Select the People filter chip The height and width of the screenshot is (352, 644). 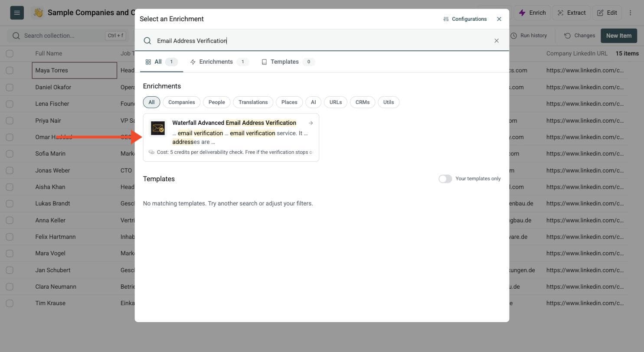click(x=216, y=102)
